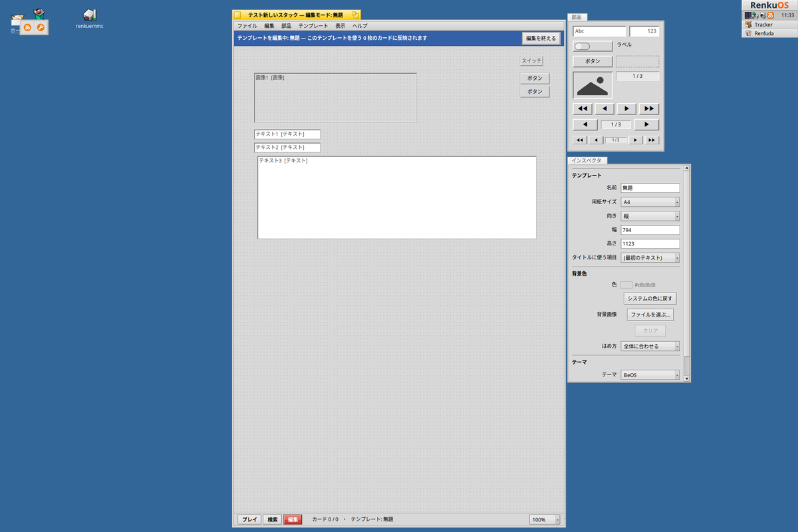798x532 pixels.
Task: Click the inspector scrollbar down arrow
Action: coord(687,377)
